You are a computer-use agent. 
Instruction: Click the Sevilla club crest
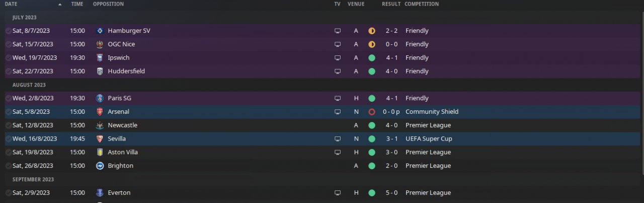99,139
